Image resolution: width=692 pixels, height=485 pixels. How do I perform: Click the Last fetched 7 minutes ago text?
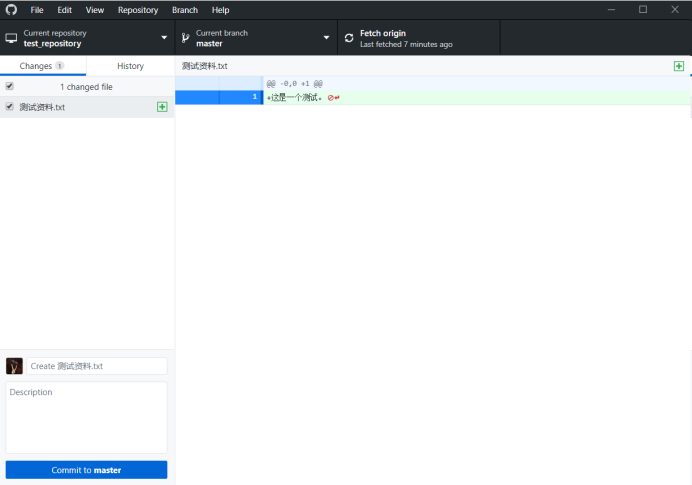tap(406, 44)
